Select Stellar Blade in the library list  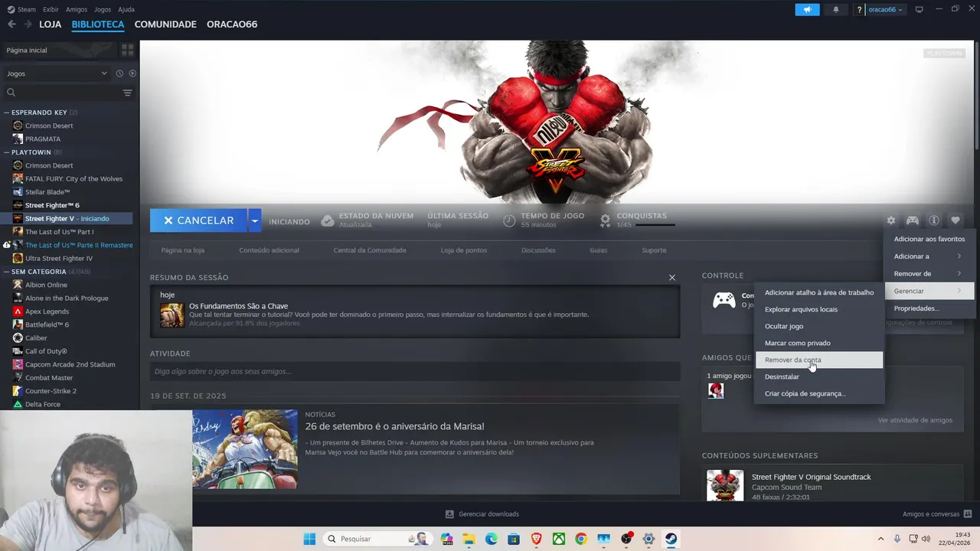47,192
